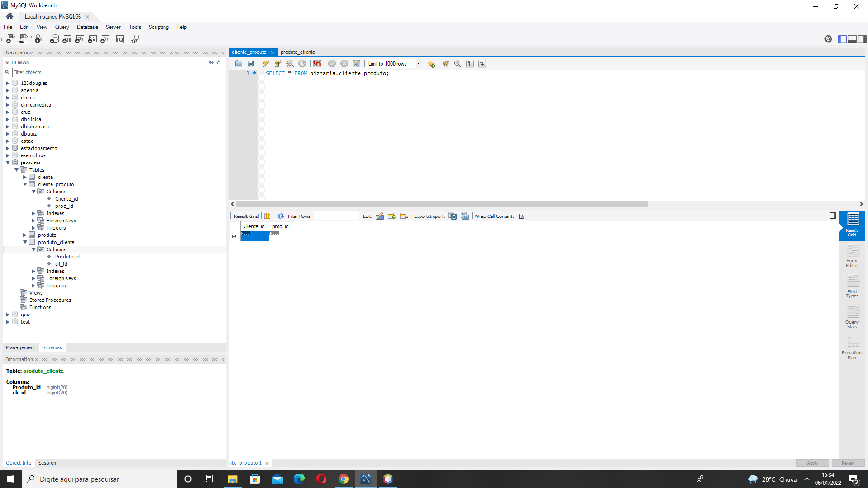The width and height of the screenshot is (868, 488).
Task: Open the Form Editor view
Action: click(852, 257)
